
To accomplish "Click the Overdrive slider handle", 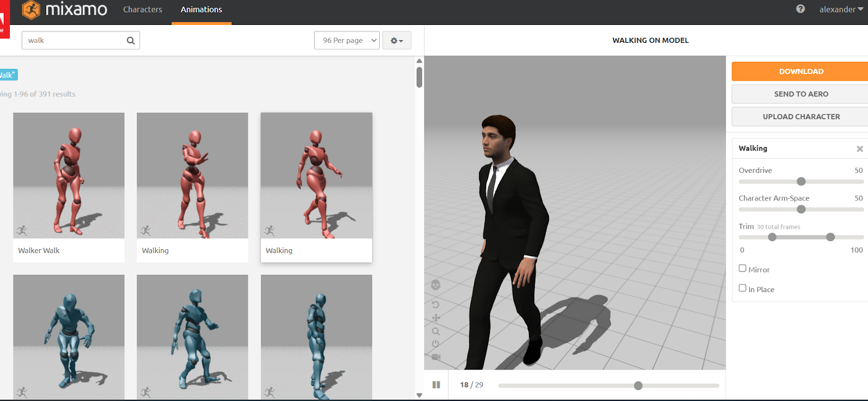I will [x=801, y=182].
